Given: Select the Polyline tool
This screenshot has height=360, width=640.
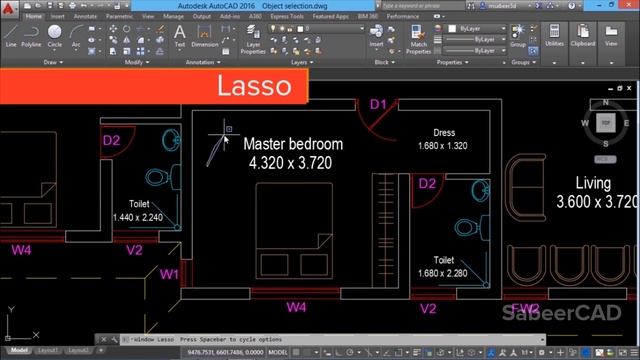Looking at the screenshot, I should click(31, 36).
